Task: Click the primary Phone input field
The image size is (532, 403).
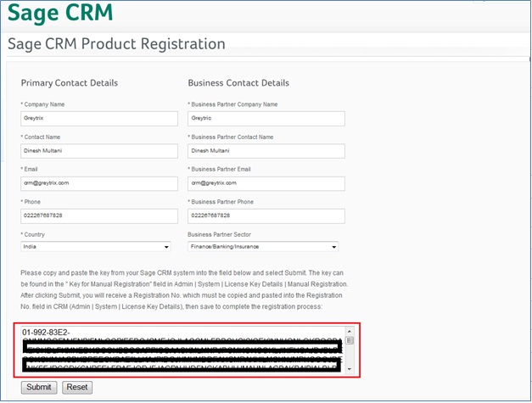Action: [x=99, y=216]
